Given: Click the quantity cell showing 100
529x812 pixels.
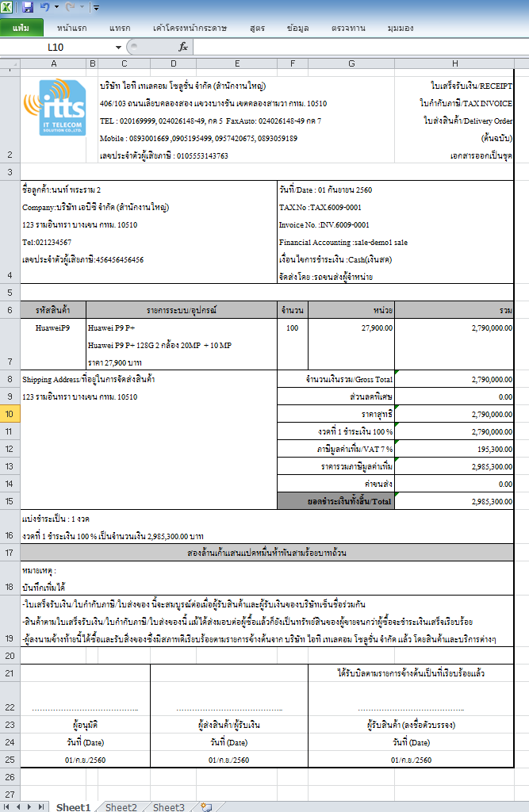Looking at the screenshot, I should click(x=293, y=344).
